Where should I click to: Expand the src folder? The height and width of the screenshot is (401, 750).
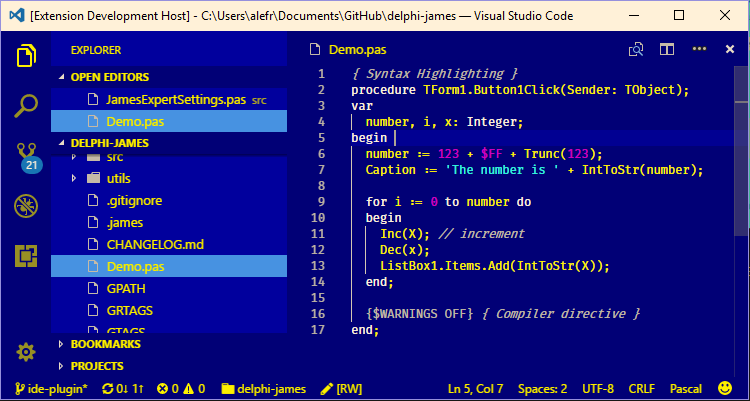click(169, 157)
